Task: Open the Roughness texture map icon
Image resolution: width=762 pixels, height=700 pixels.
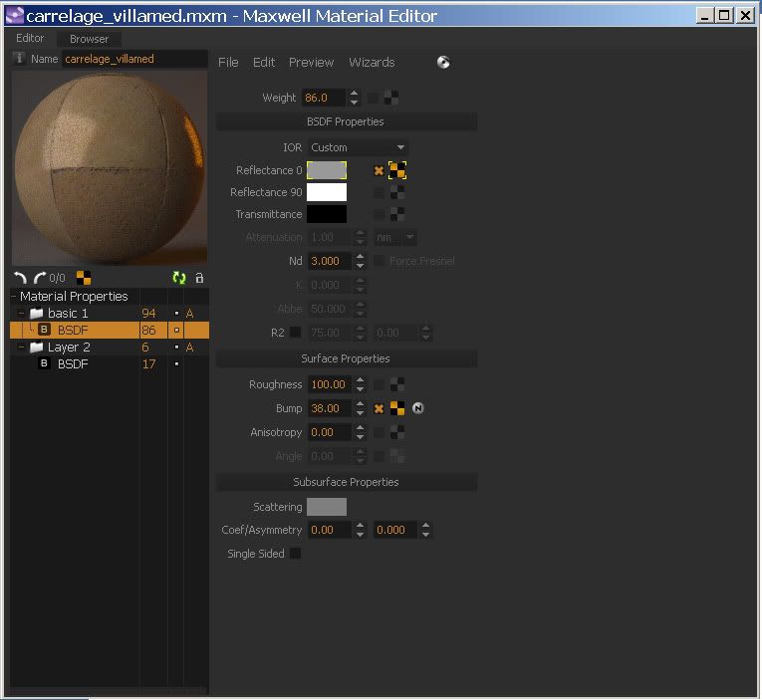Action: point(397,384)
